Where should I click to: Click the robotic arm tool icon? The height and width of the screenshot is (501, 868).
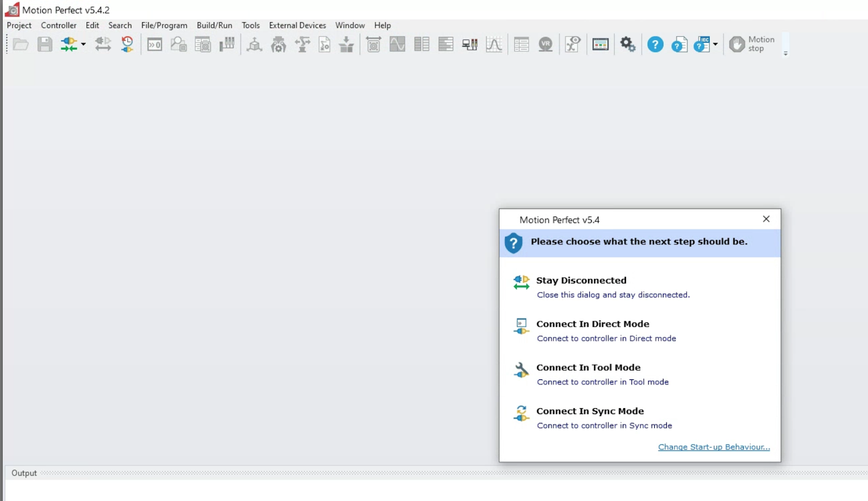[x=302, y=45]
